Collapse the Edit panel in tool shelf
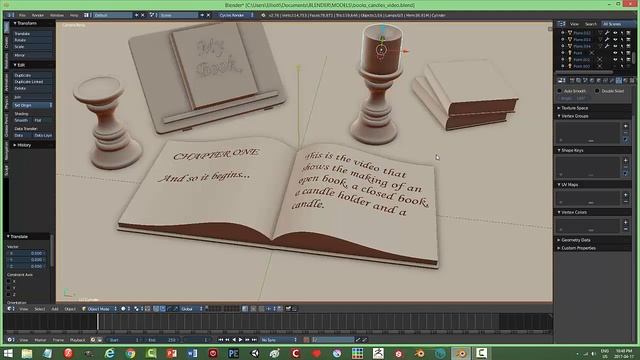 pyautogui.click(x=15, y=65)
